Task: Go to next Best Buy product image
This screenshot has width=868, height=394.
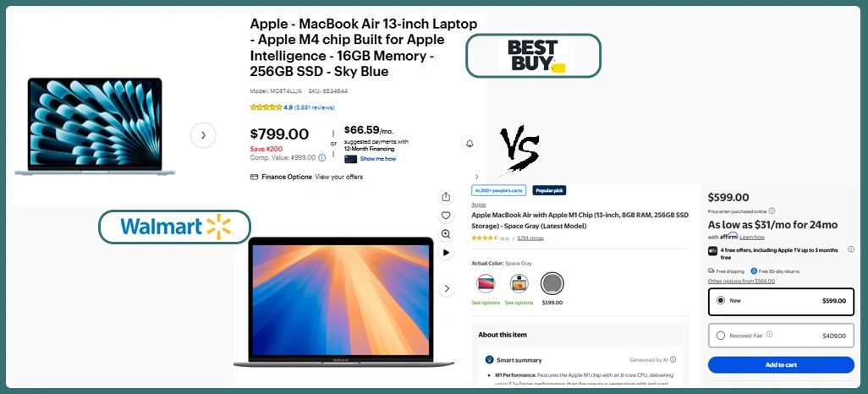Action: coord(202,135)
